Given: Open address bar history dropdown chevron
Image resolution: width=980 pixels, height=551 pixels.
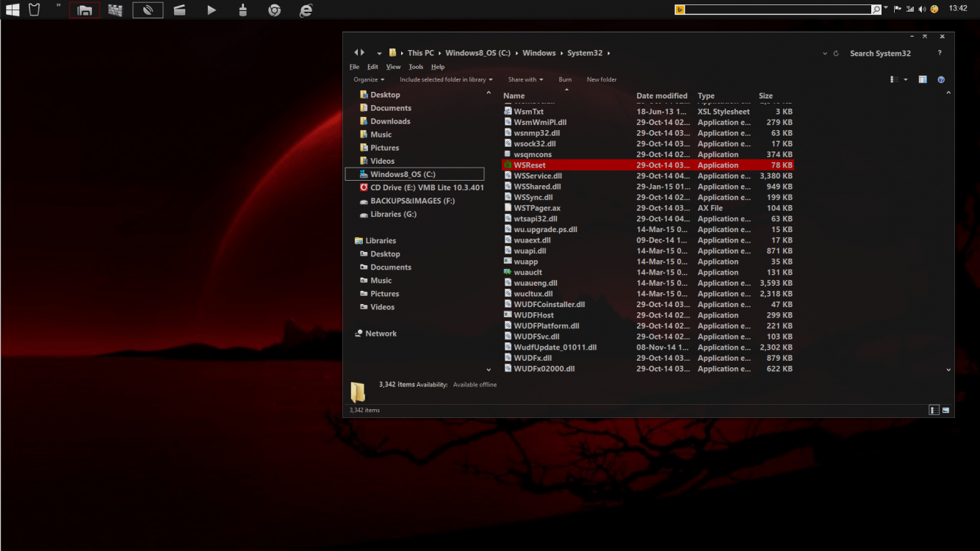Looking at the screenshot, I should coord(825,54).
